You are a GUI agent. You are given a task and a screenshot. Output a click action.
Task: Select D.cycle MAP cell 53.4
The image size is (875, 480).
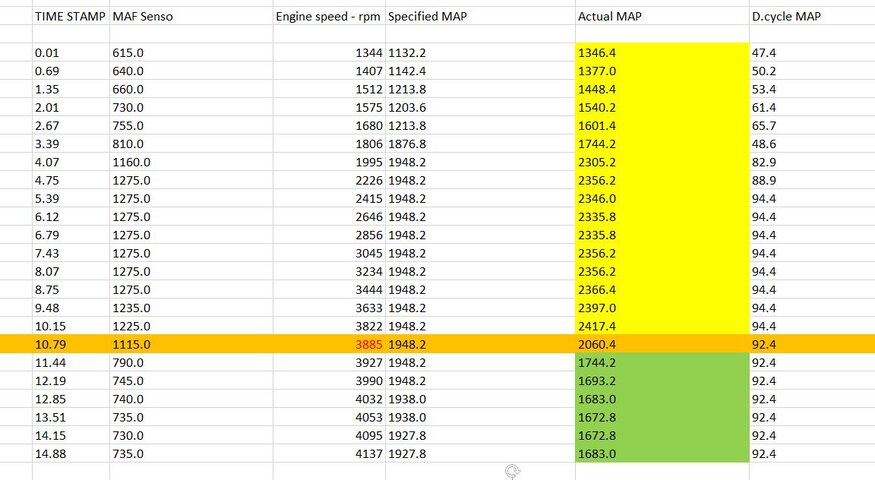812,89
